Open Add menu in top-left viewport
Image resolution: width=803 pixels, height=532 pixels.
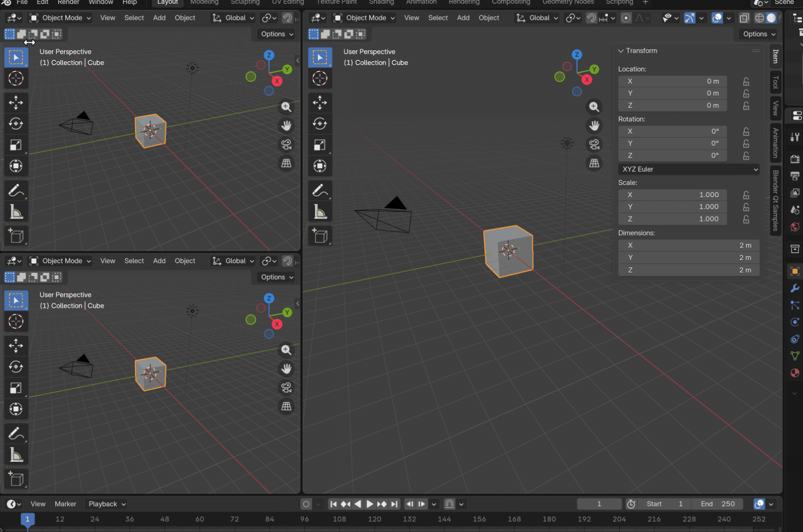click(159, 18)
